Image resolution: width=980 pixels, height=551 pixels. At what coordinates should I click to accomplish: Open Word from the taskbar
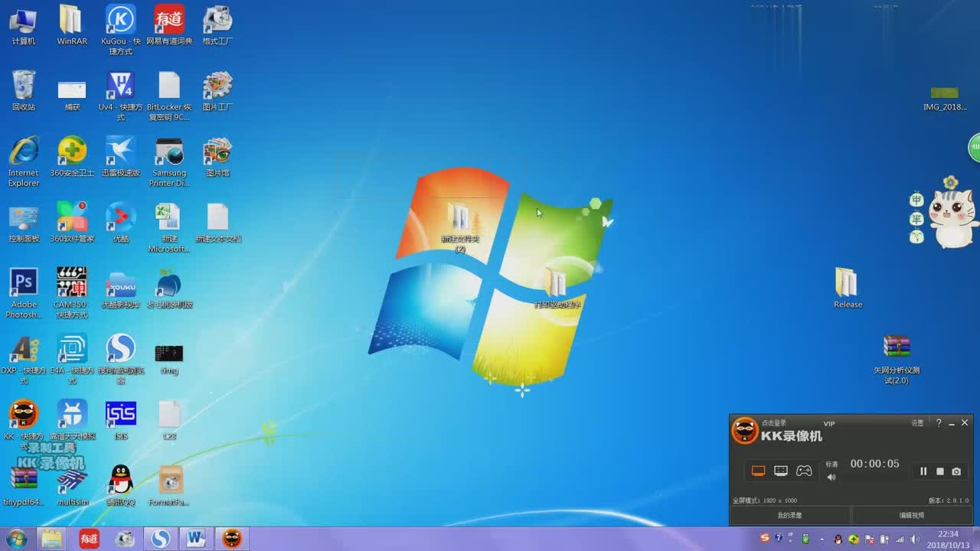[195, 539]
